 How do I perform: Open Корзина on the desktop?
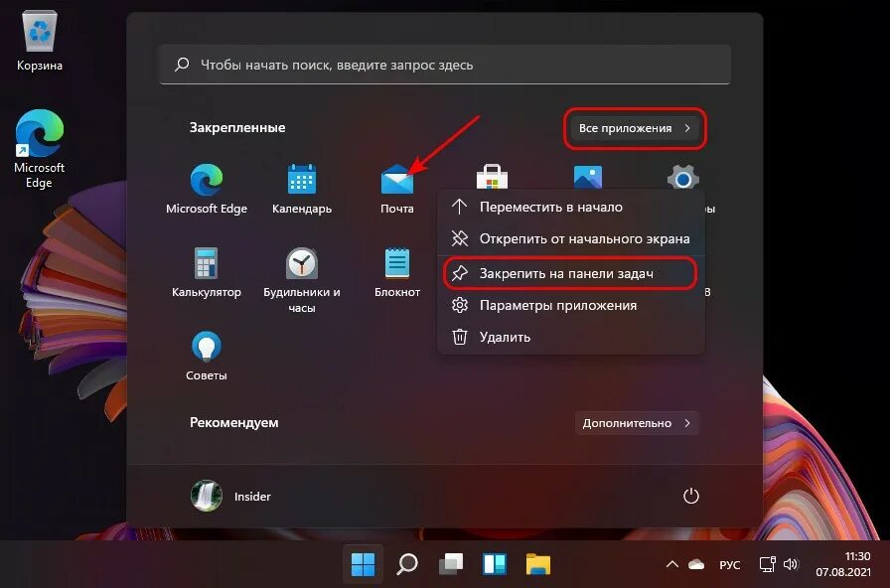point(39,42)
